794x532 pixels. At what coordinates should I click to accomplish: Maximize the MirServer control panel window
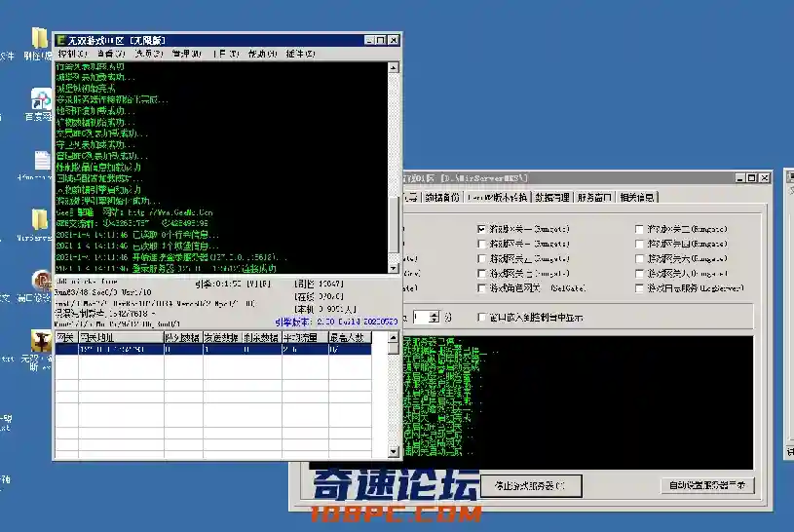coord(752,178)
